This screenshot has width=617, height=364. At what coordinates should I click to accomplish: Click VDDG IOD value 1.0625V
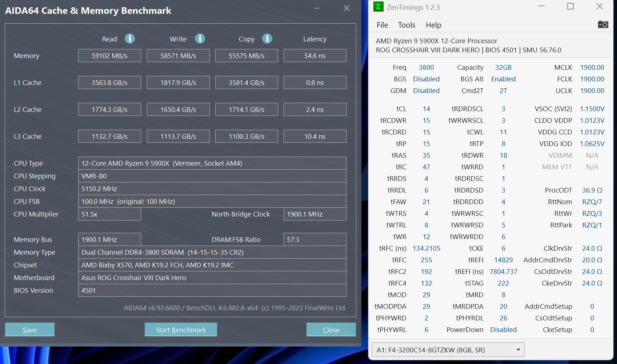pyautogui.click(x=592, y=143)
